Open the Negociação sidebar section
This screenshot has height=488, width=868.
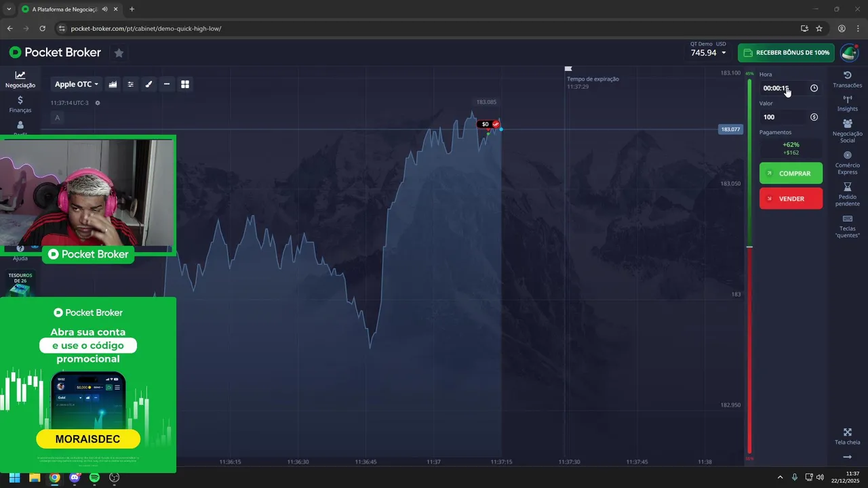pyautogui.click(x=20, y=79)
